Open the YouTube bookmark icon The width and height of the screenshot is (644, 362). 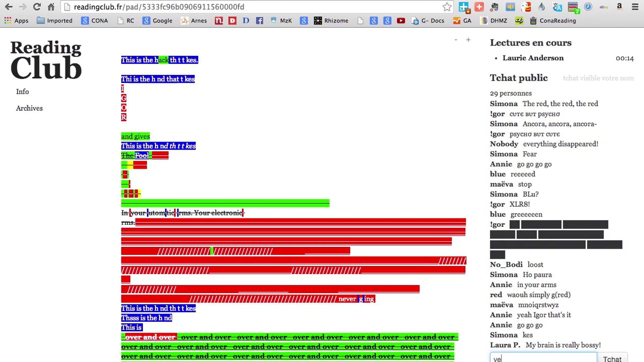(401, 21)
